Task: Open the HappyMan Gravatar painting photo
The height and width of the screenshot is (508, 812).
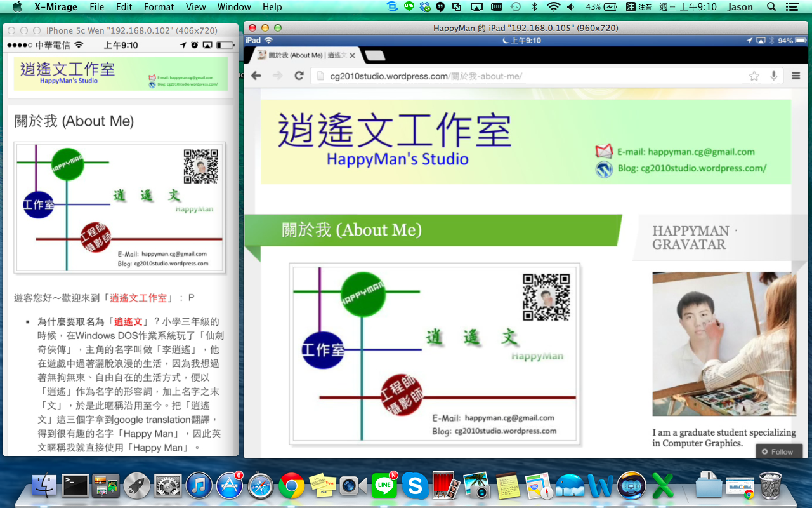Action: [724, 344]
